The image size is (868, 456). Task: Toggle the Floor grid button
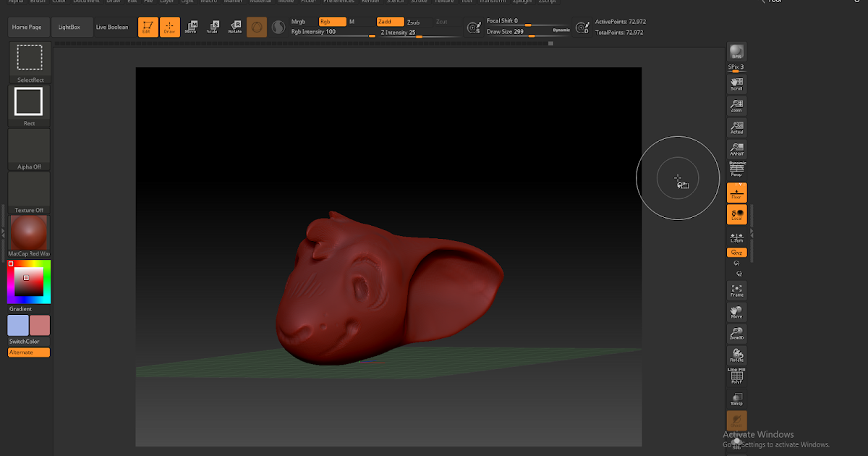pos(736,193)
